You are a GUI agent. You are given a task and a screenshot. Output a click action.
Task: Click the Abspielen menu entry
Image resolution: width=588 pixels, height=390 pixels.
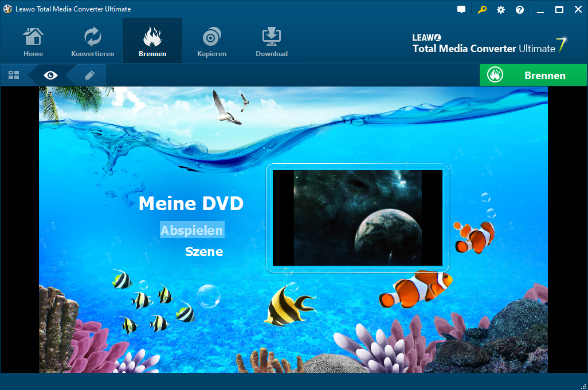point(192,230)
